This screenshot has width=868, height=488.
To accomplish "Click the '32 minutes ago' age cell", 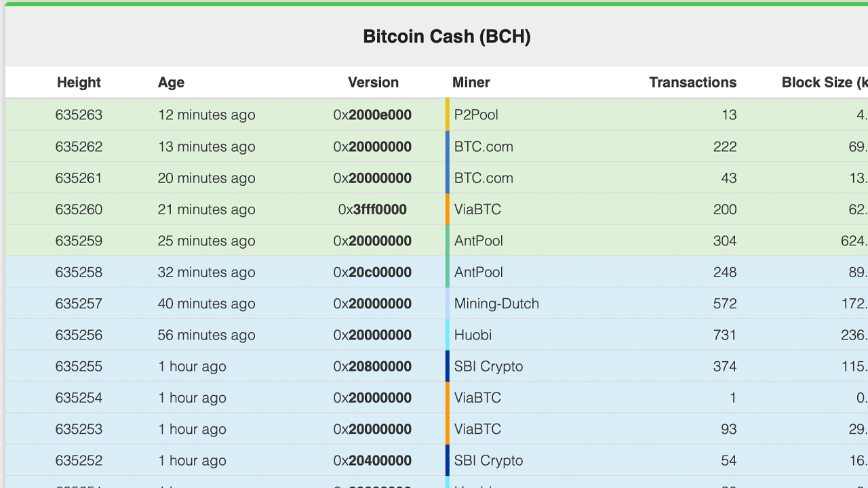I will click(x=207, y=272).
